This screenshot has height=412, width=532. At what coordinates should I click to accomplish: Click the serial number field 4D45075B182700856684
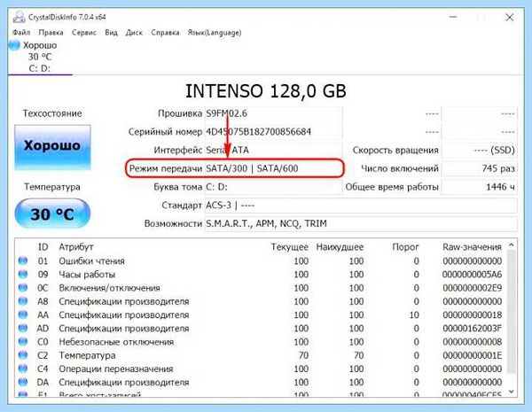(x=273, y=132)
